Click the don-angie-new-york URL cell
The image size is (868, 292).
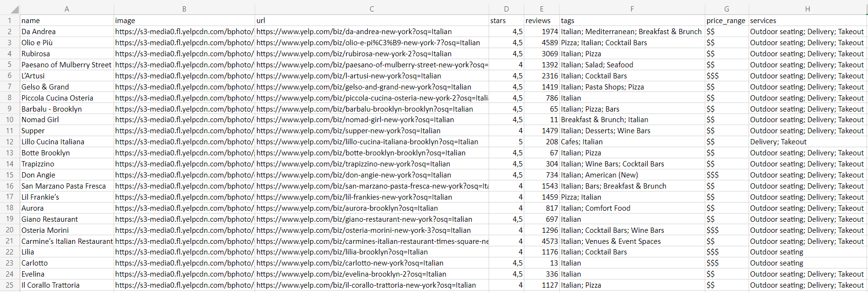coord(372,175)
